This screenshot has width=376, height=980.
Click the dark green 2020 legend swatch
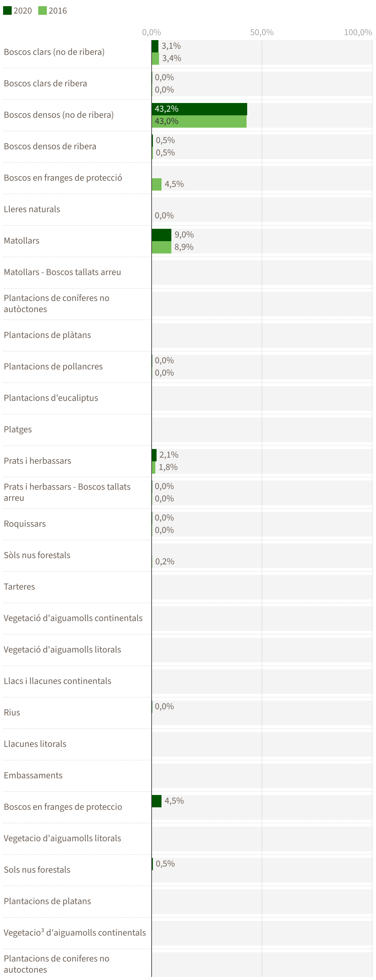coord(7,10)
